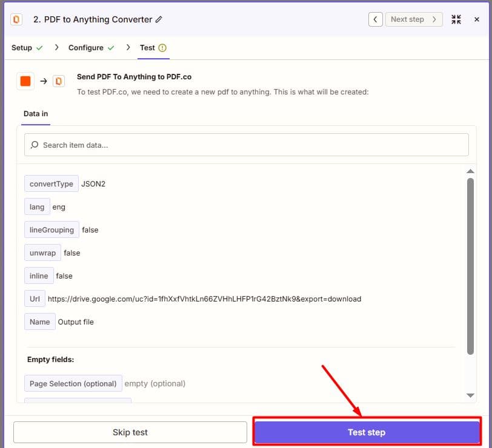This screenshot has height=448, width=492.
Task: Go to previous step arrow button
Action: pyautogui.click(x=375, y=19)
